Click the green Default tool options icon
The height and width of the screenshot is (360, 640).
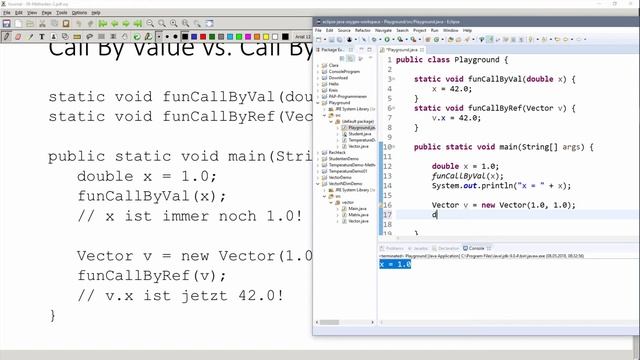point(137,37)
